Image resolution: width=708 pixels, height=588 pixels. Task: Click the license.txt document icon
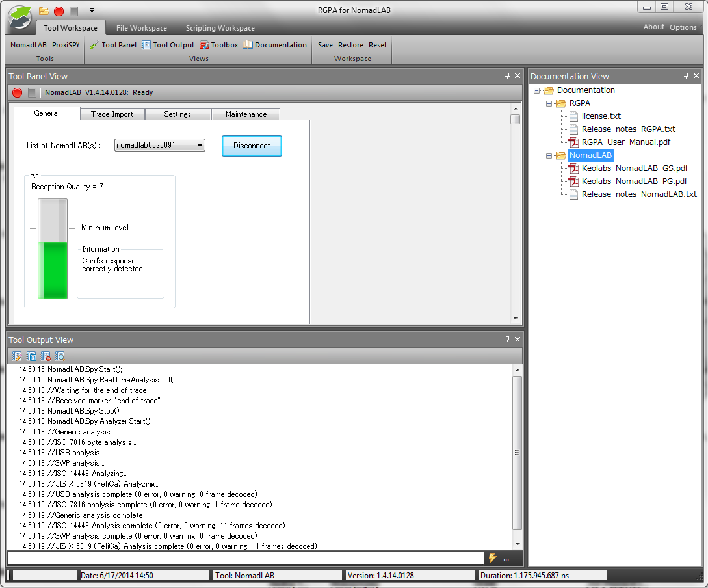(x=573, y=116)
